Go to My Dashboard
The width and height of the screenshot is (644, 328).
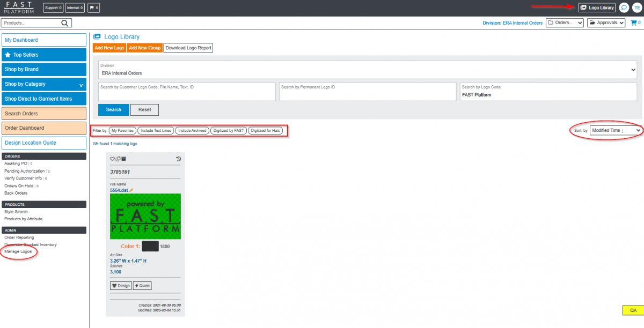[44, 40]
